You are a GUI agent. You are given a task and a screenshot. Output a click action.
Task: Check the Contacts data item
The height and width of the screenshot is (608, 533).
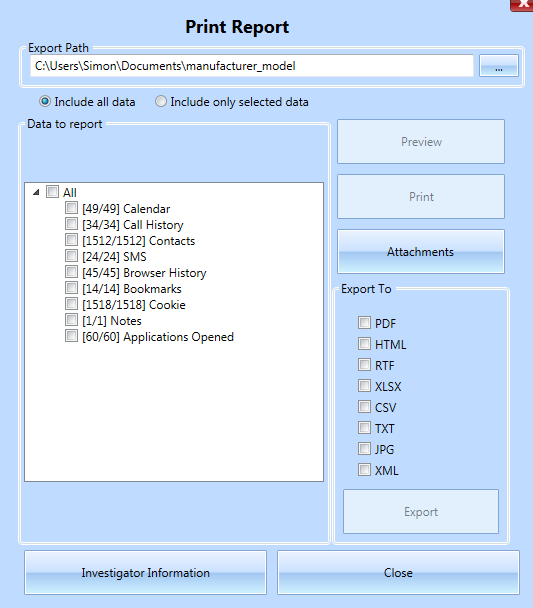[x=71, y=240]
